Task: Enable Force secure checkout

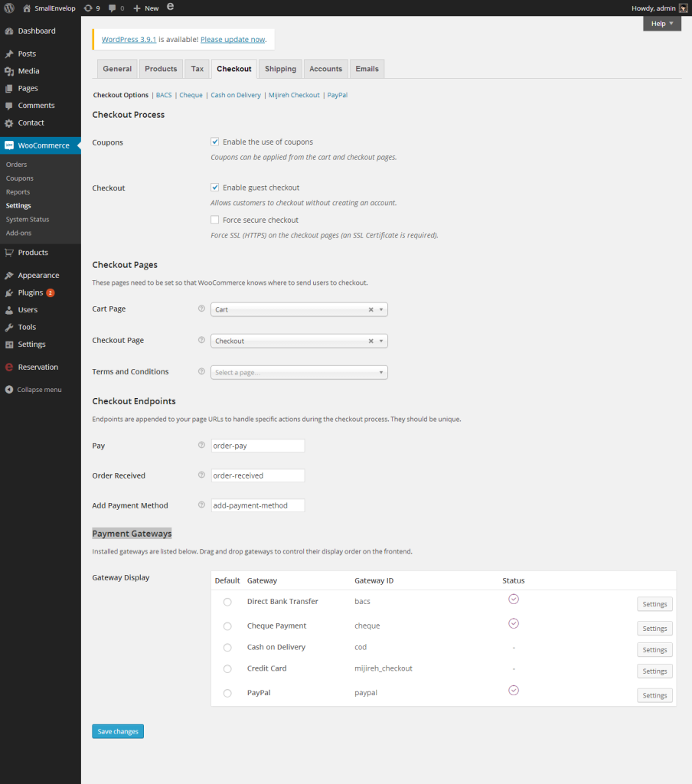Action: (x=215, y=220)
